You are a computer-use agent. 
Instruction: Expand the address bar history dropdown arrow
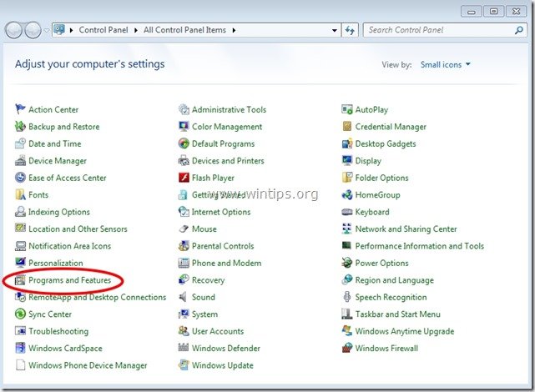335,30
